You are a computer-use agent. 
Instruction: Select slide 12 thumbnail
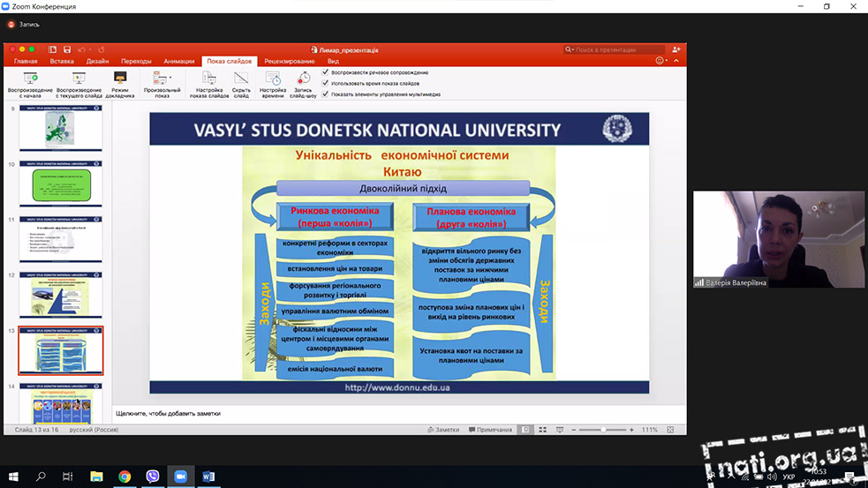61,295
